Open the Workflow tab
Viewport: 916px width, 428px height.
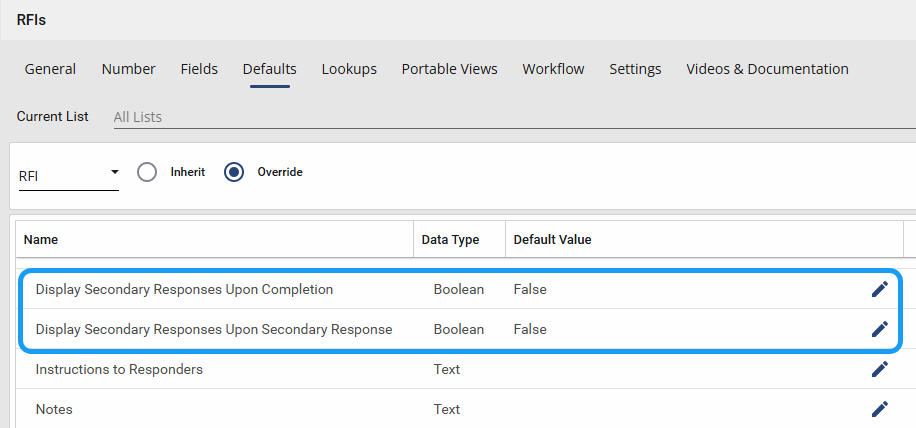553,69
